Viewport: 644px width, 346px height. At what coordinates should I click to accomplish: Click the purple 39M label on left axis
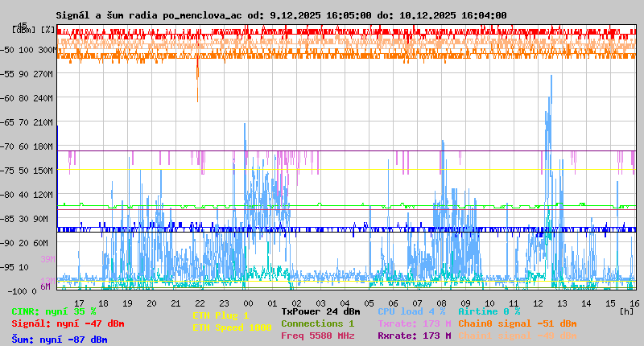coord(47,259)
